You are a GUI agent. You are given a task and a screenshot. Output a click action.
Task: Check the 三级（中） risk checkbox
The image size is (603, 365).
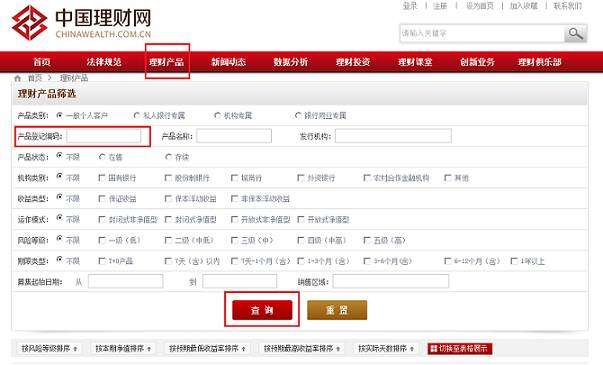coord(234,240)
